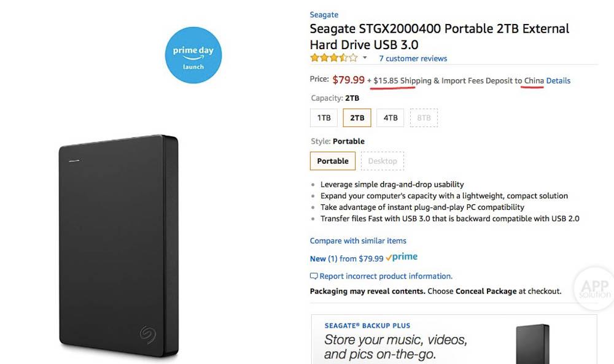Open Compare with similar items

358,241
